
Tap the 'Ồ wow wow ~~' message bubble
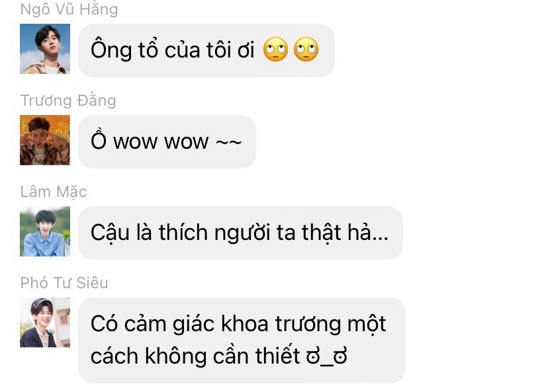(167, 141)
